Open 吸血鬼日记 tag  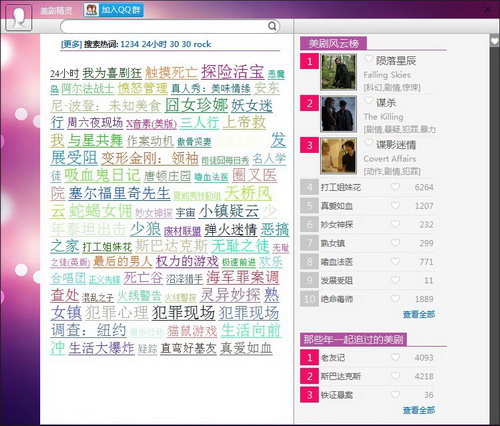click(x=102, y=175)
